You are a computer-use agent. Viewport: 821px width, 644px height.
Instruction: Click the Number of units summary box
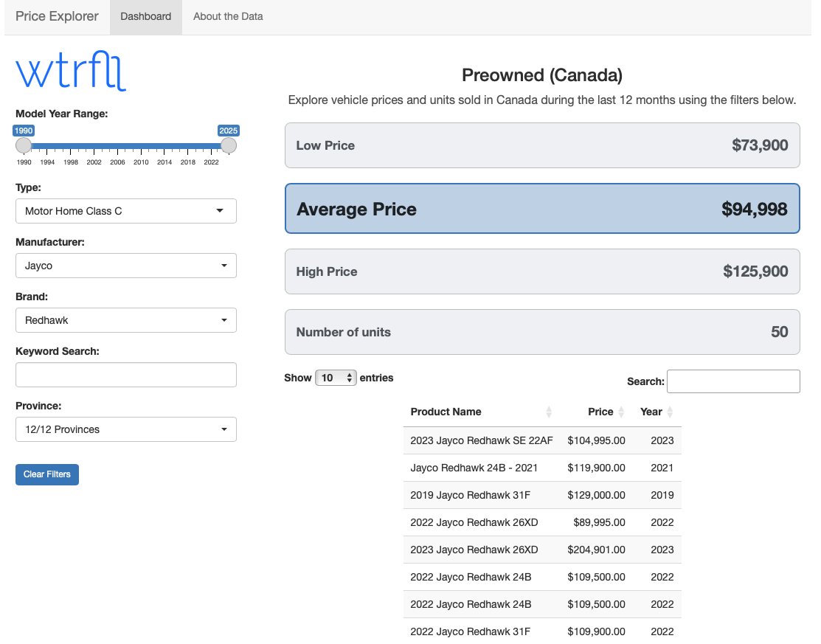pyautogui.click(x=542, y=332)
